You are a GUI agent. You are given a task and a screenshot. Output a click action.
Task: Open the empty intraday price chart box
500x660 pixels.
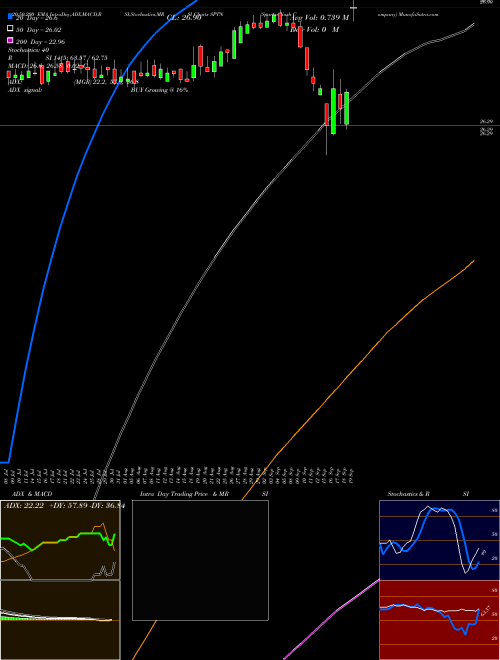[200, 560]
